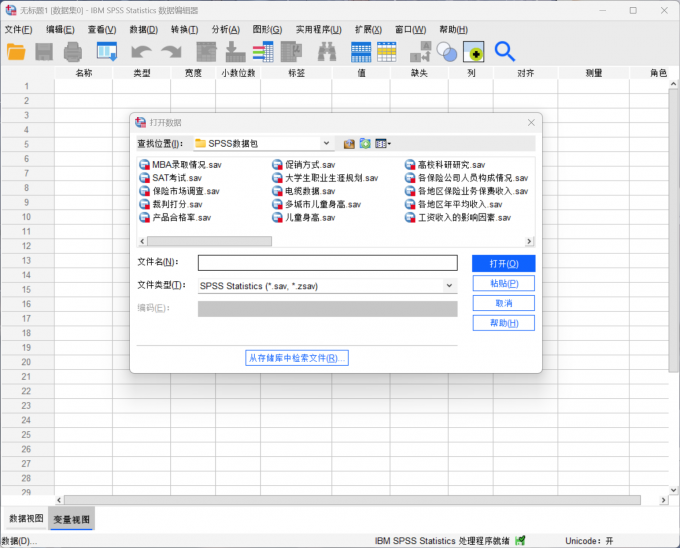
Task: Click the undo arrow toolbar icon
Action: pyautogui.click(x=141, y=52)
